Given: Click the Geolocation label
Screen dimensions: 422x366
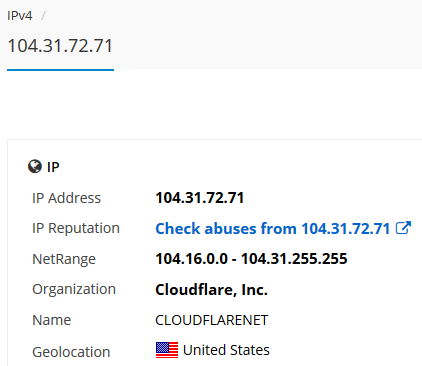Looking at the screenshot, I should click(71, 352).
